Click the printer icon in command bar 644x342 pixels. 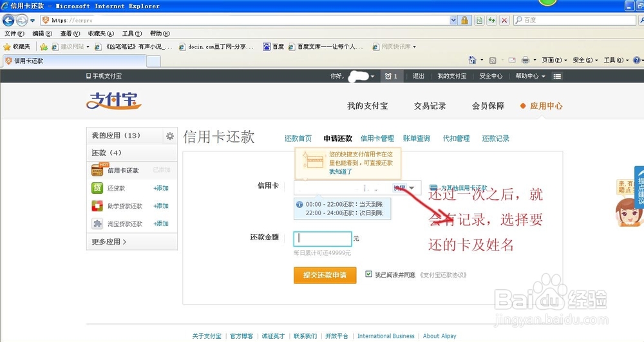(526, 61)
